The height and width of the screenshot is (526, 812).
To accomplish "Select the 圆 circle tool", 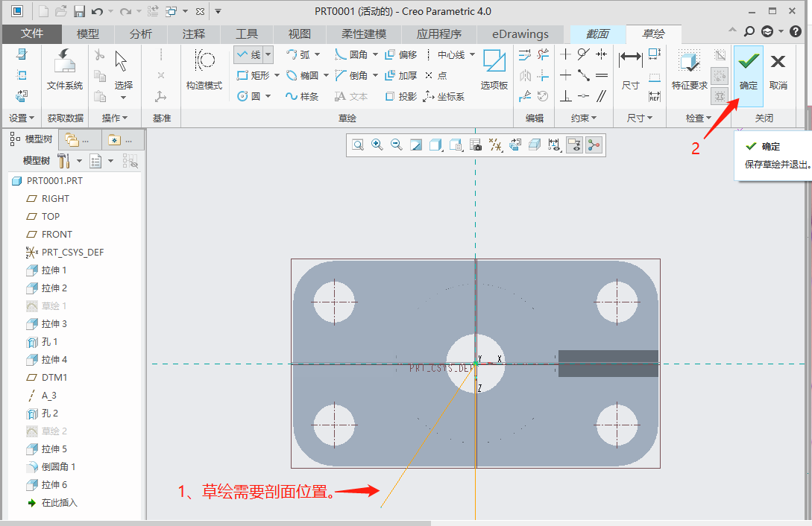I will (x=249, y=96).
